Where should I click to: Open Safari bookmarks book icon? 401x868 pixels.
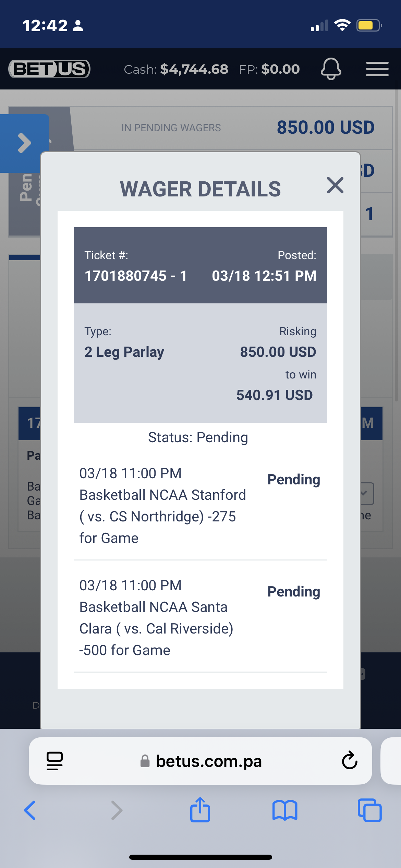[285, 810]
